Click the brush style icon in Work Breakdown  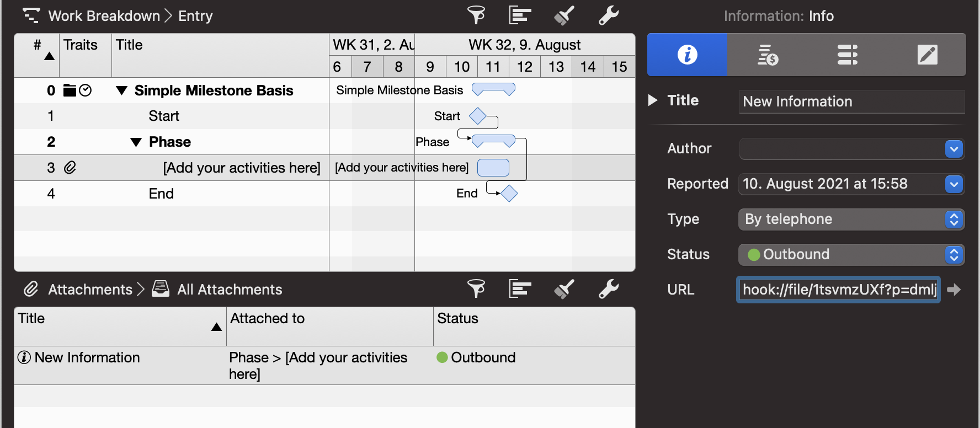click(x=564, y=15)
